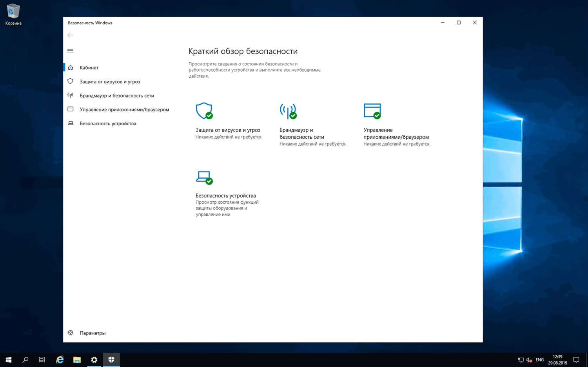Select Кабинет in the sidebar
This screenshot has height=367, width=588.
(x=89, y=68)
